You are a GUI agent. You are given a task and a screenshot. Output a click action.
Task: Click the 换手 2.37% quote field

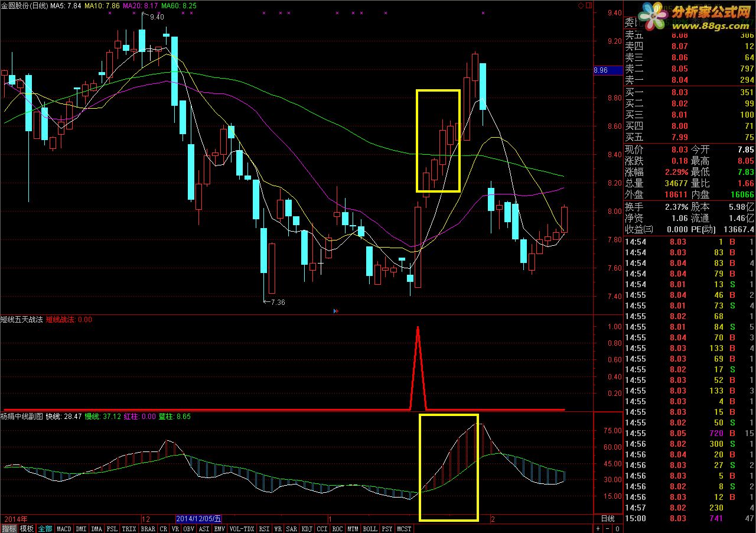coord(656,207)
